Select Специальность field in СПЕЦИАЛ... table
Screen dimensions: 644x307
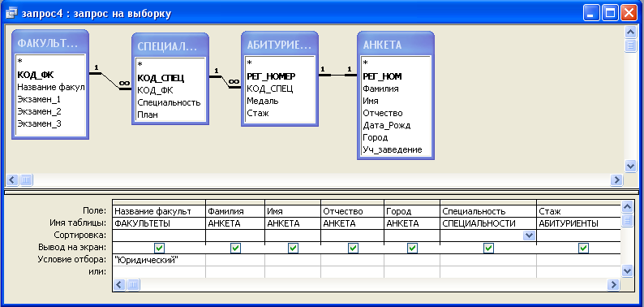(169, 102)
